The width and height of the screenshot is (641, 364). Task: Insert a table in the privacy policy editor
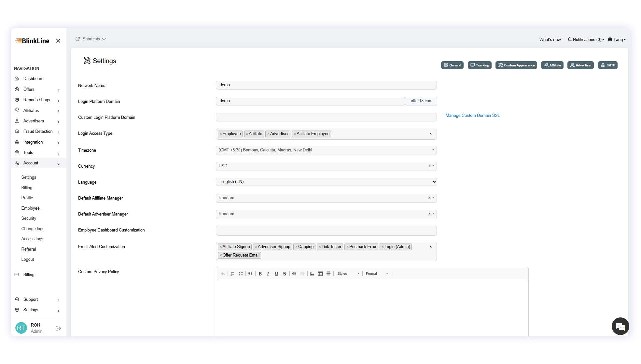point(320,273)
